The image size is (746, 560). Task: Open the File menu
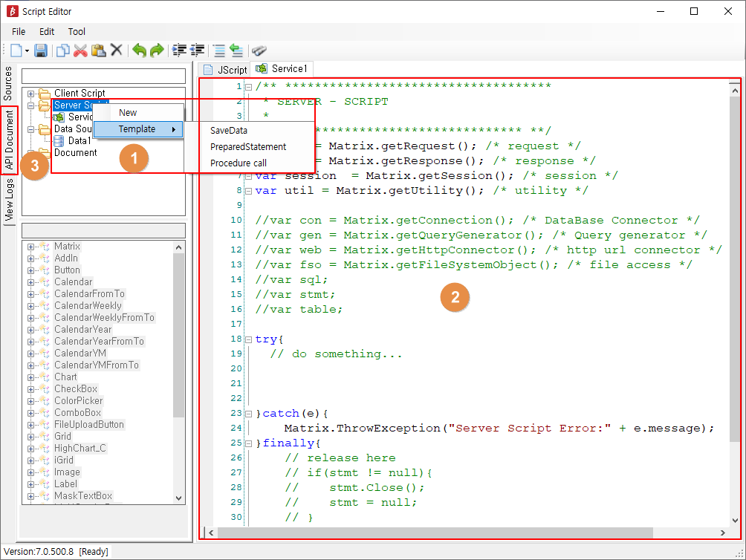[19, 31]
